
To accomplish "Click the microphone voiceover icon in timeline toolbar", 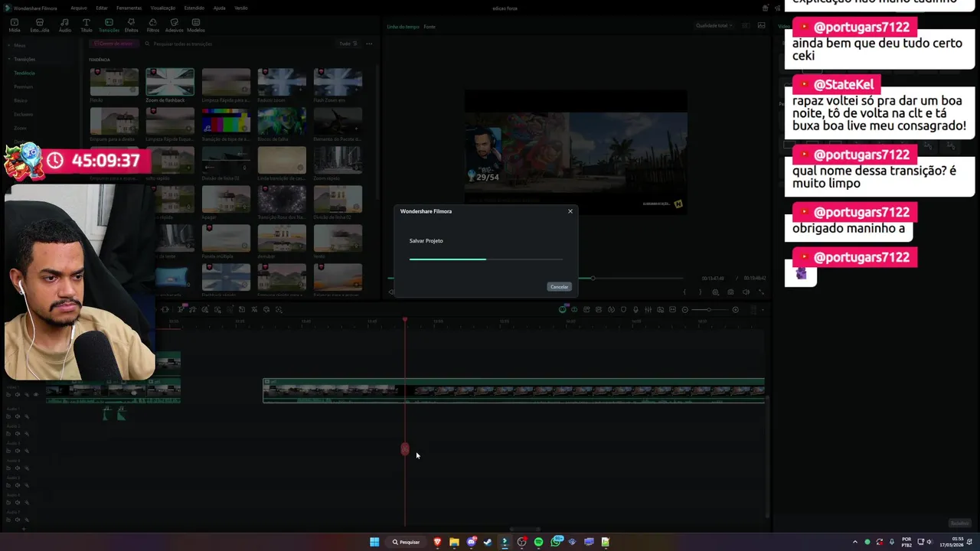I will (635, 310).
